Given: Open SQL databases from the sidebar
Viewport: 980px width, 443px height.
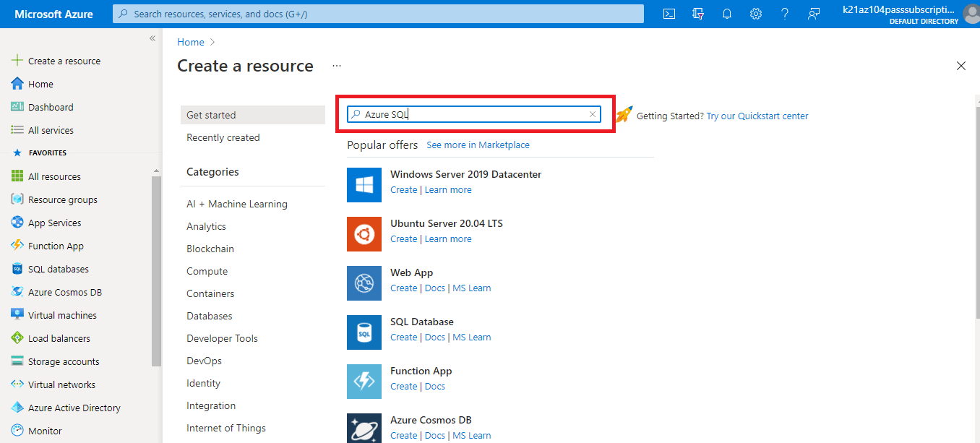Looking at the screenshot, I should (59, 268).
